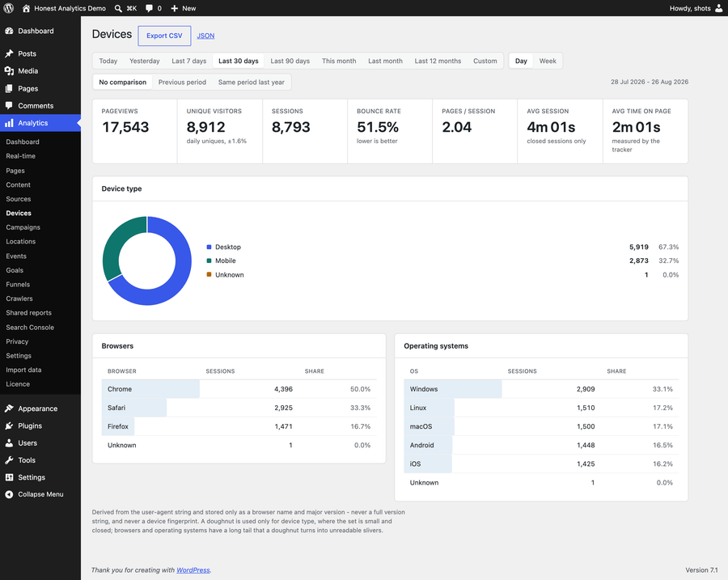Viewport: 728px width, 580px height.
Task: Follow the WordPress footer link
Action: click(x=193, y=569)
